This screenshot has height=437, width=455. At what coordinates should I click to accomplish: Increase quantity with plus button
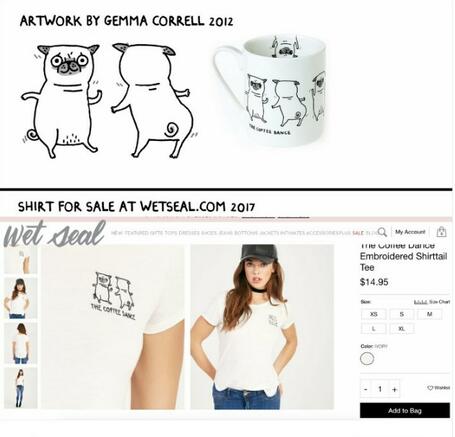(395, 389)
